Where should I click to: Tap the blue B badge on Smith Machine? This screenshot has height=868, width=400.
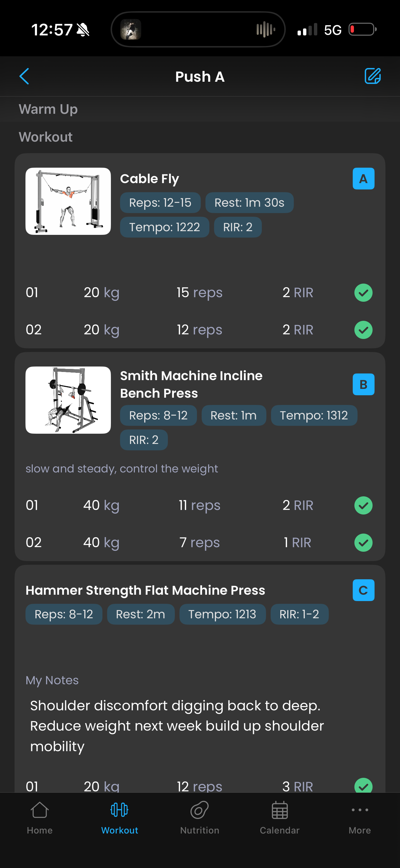(x=363, y=384)
